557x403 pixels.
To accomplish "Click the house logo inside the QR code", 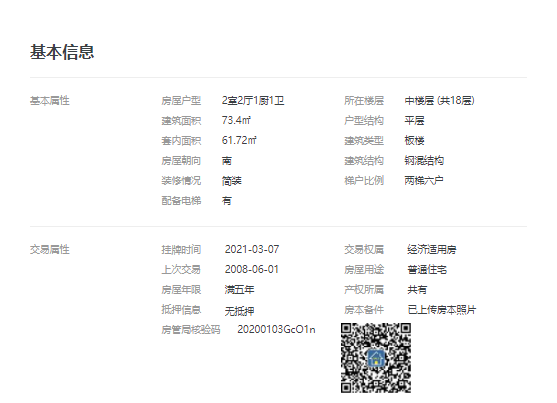I will coord(376,358).
